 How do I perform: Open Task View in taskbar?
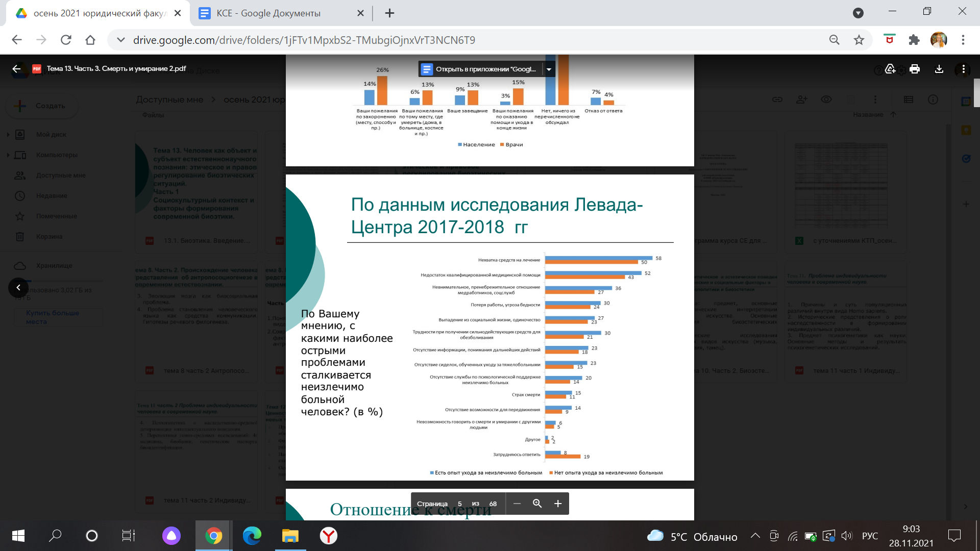[x=128, y=536]
